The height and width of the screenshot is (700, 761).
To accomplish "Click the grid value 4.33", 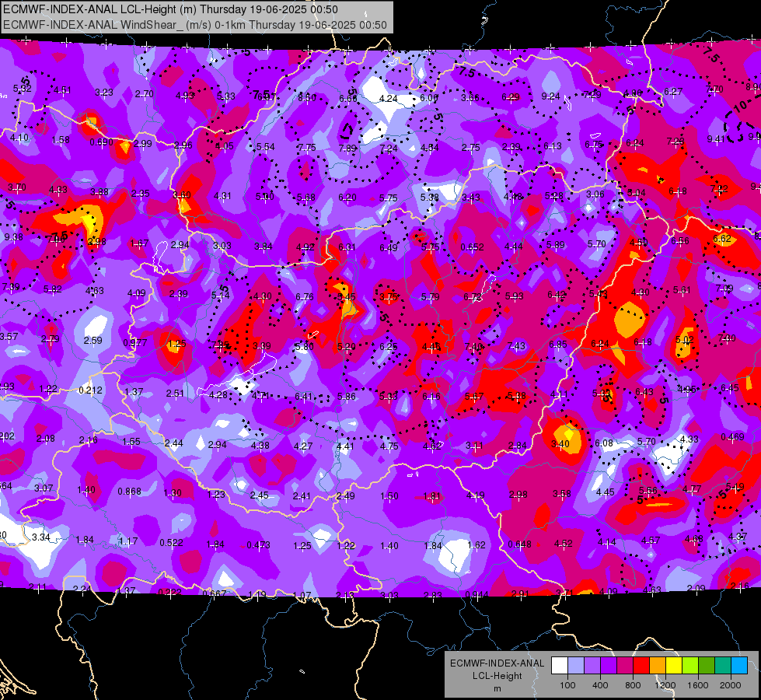I will 689,439.
